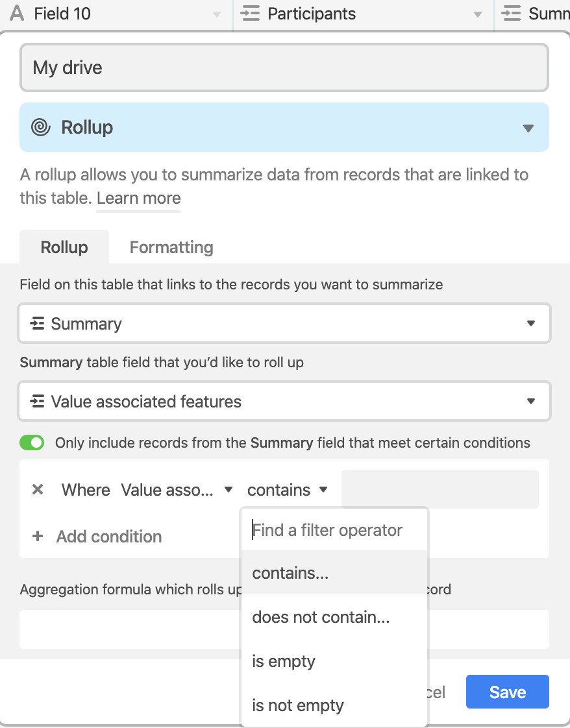Remove the filter condition with X icon
570x728 pixels.
click(x=38, y=489)
